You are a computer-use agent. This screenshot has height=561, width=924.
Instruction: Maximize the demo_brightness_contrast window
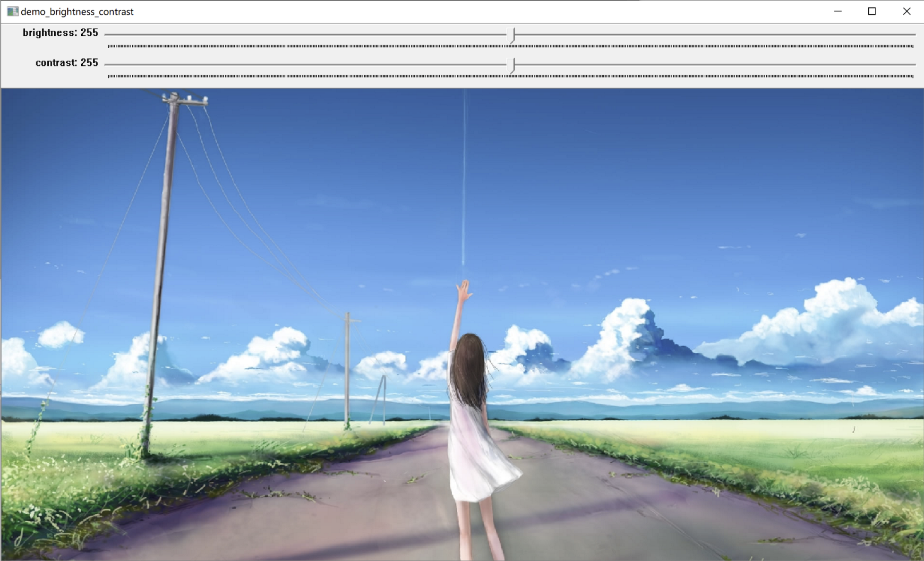tap(872, 11)
